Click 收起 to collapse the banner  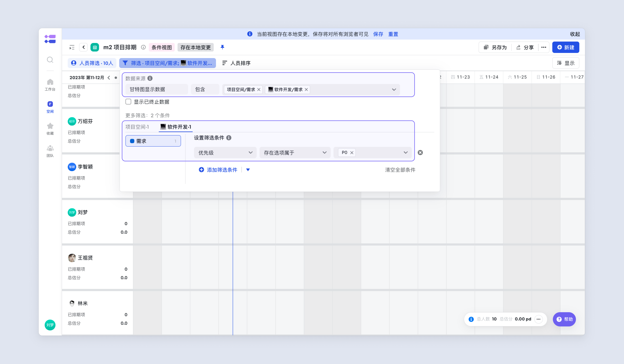pyautogui.click(x=575, y=34)
